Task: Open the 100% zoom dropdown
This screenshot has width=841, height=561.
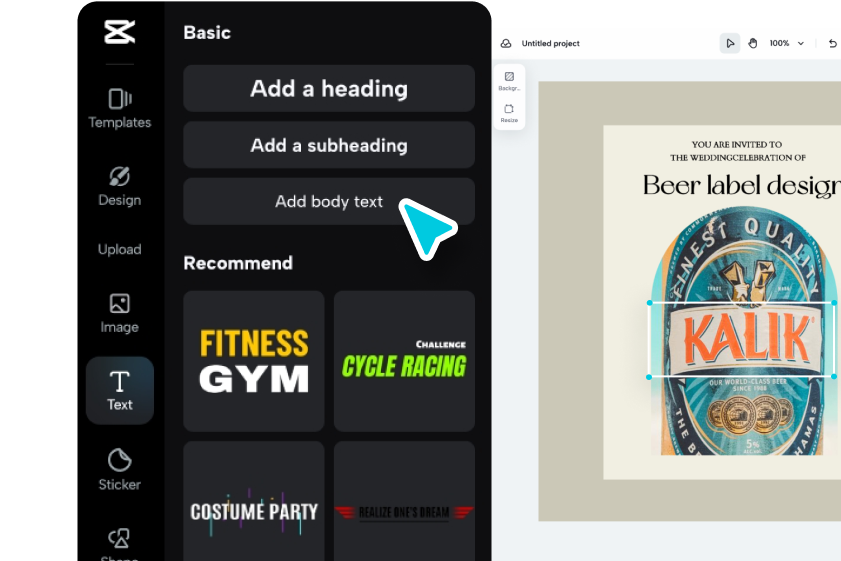Action: 786,43
